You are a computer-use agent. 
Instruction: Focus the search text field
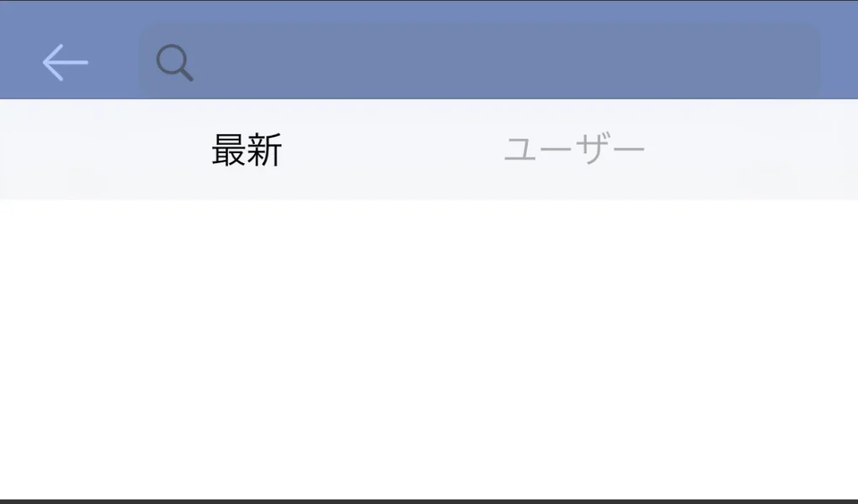click(479, 61)
